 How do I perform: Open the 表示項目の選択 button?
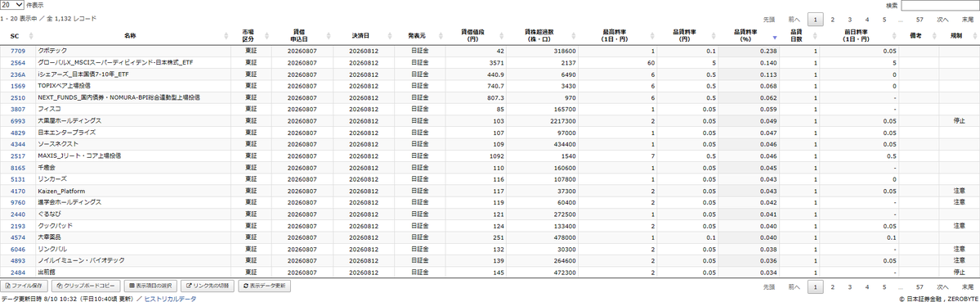(x=150, y=286)
